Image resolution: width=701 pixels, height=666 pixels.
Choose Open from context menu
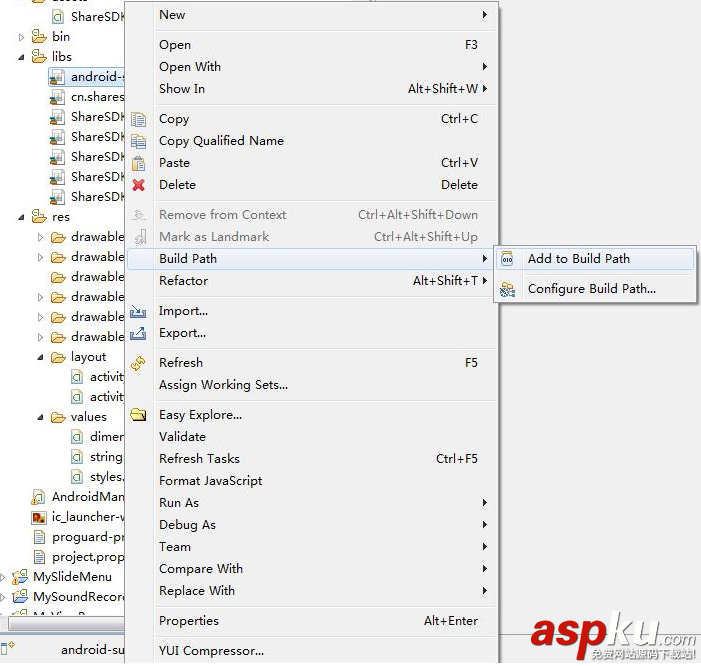313,45
